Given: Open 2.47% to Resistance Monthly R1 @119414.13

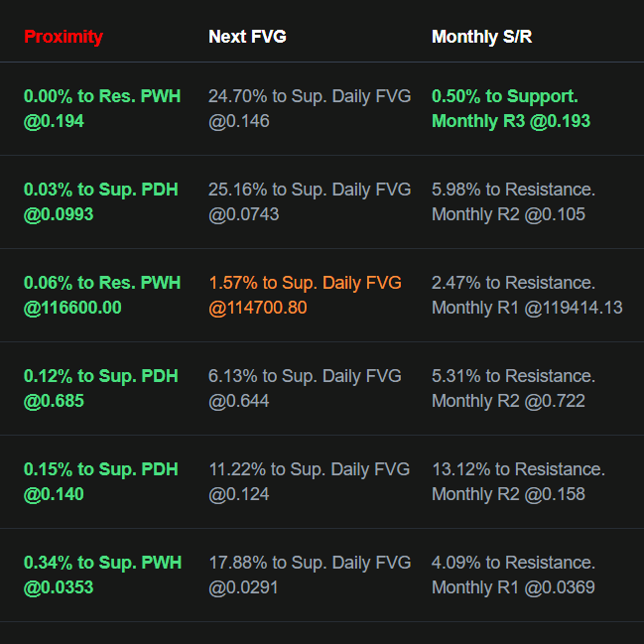Looking at the screenshot, I should point(527,296).
